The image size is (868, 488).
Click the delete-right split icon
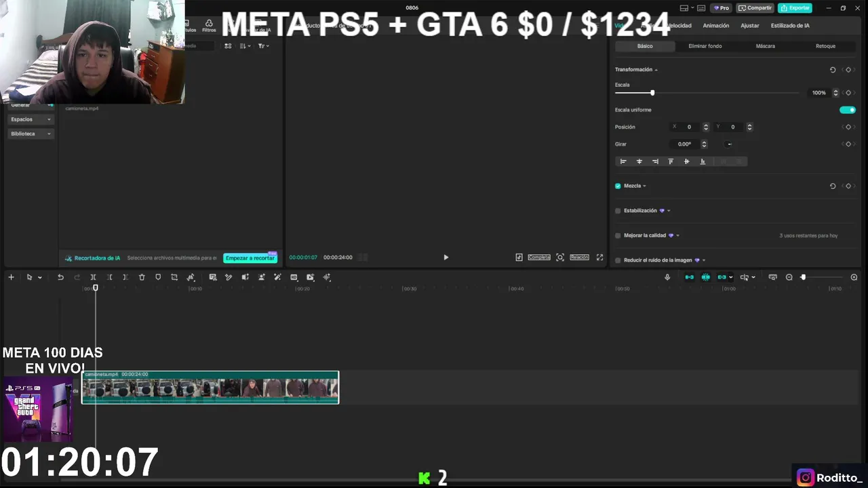(x=125, y=277)
